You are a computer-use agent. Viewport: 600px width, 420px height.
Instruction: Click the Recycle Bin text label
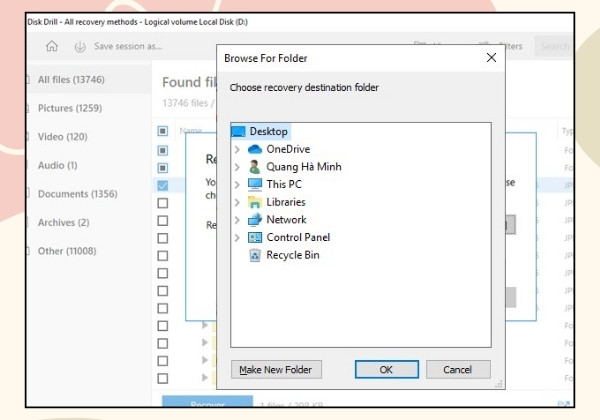pos(293,255)
